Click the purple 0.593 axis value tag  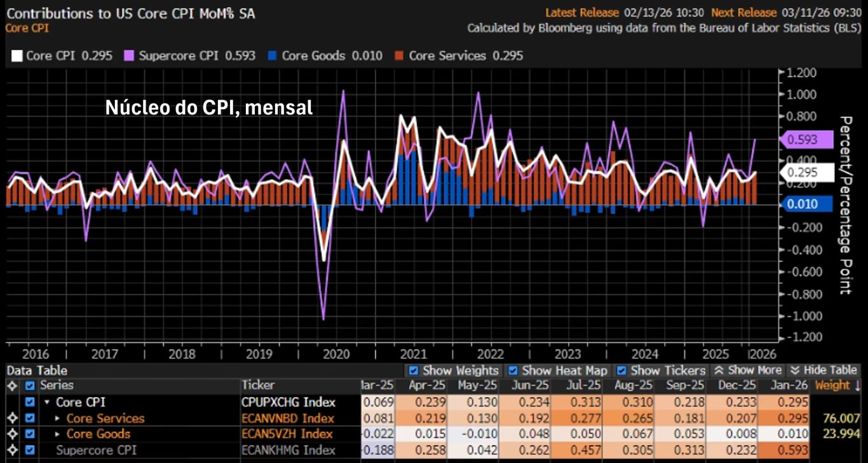click(806, 140)
